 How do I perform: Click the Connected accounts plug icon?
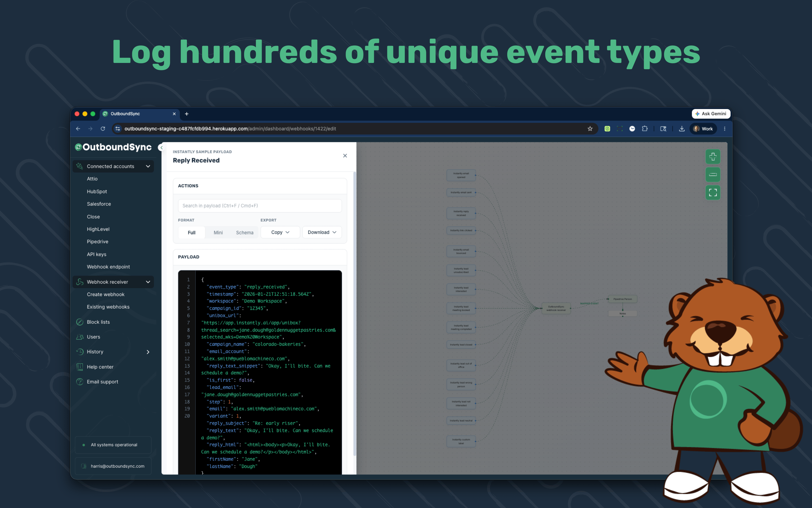80,166
